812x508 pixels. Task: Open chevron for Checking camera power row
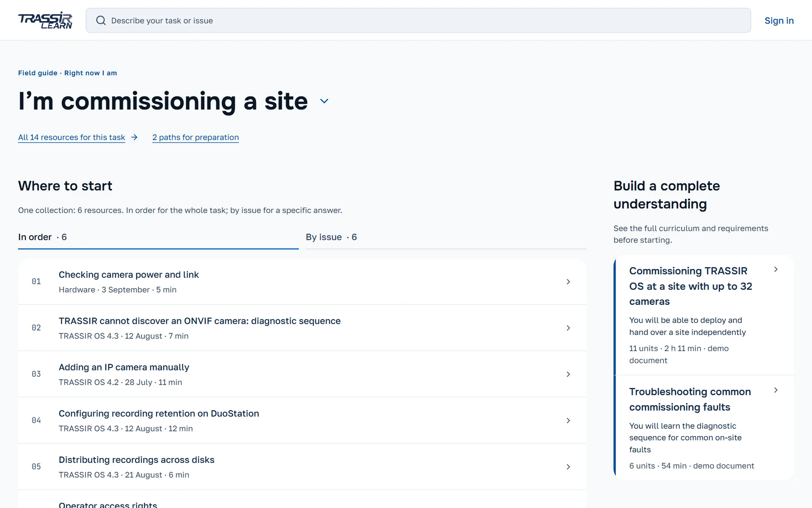point(568,282)
